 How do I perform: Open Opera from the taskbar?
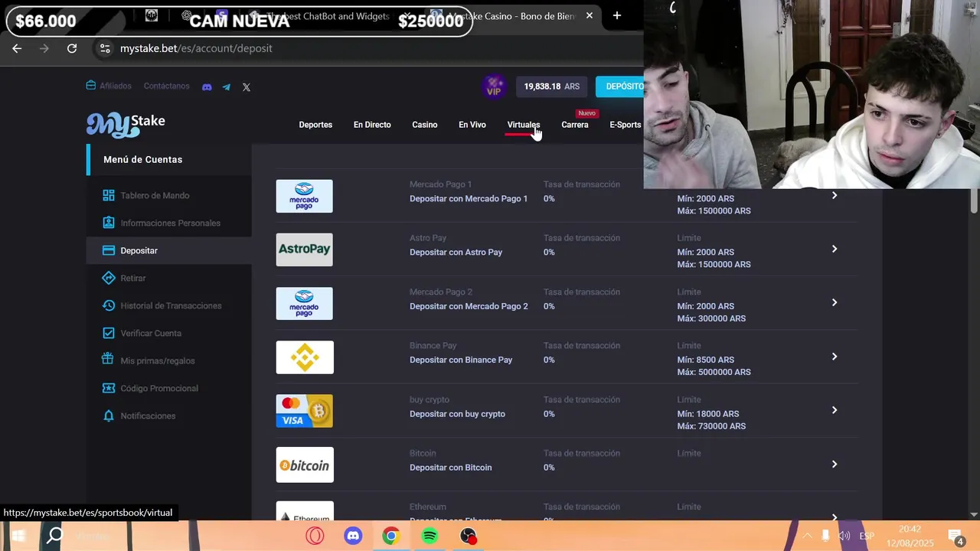pos(314,536)
